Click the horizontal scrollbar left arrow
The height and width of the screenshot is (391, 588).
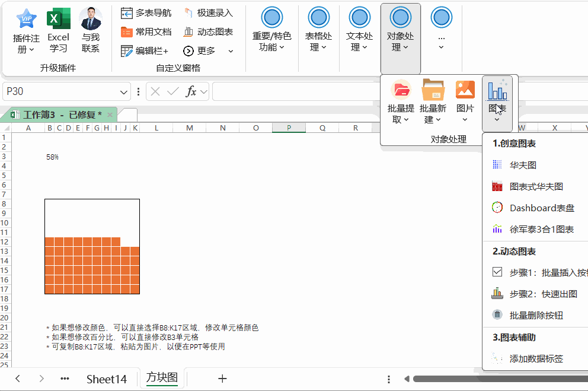pos(407,379)
